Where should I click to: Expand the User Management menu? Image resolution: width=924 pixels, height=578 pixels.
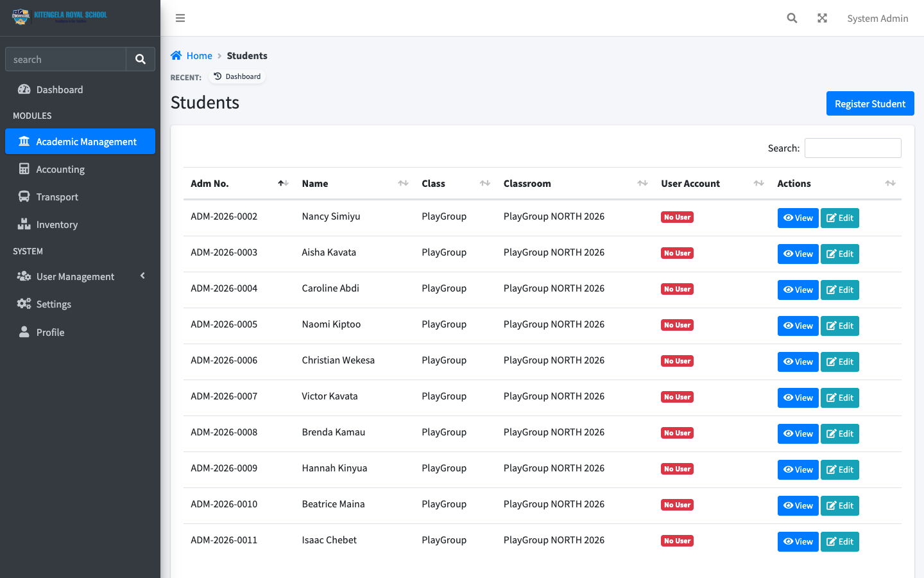(80, 277)
